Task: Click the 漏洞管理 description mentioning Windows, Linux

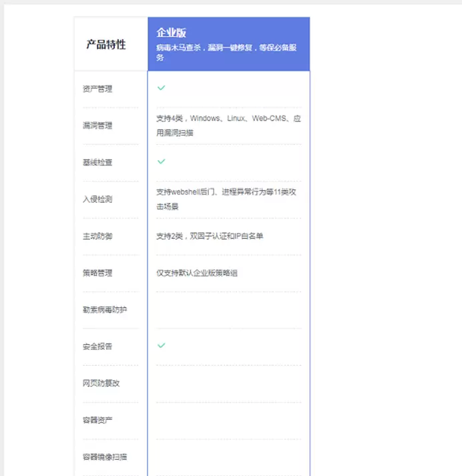Action: pyautogui.click(x=228, y=126)
